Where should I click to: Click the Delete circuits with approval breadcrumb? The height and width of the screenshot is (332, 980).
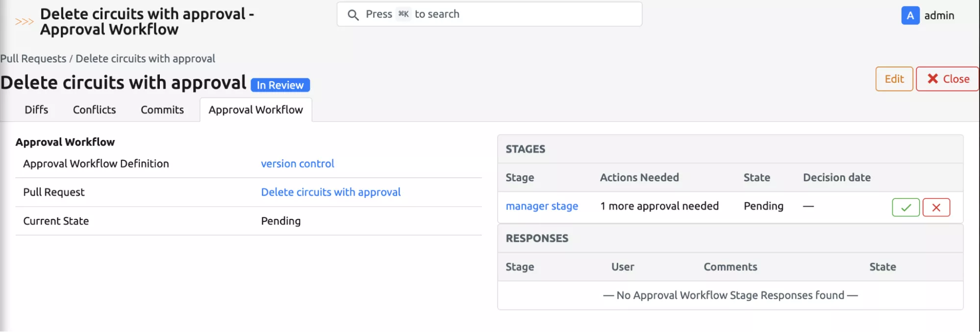[145, 59]
